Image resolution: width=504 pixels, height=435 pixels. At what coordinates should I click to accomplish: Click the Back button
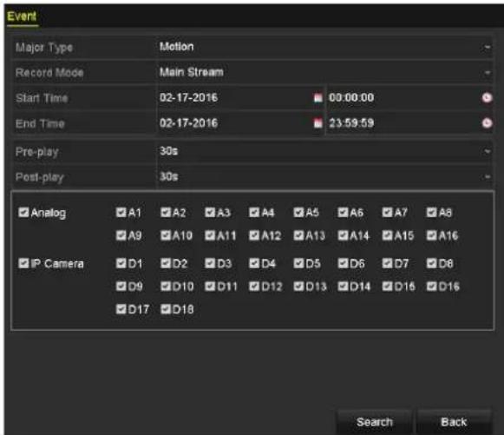pos(454,422)
